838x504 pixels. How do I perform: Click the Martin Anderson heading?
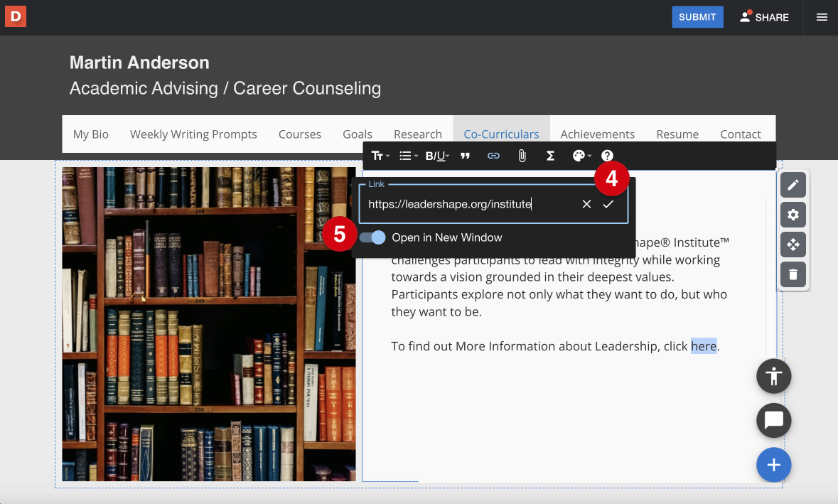[139, 63]
